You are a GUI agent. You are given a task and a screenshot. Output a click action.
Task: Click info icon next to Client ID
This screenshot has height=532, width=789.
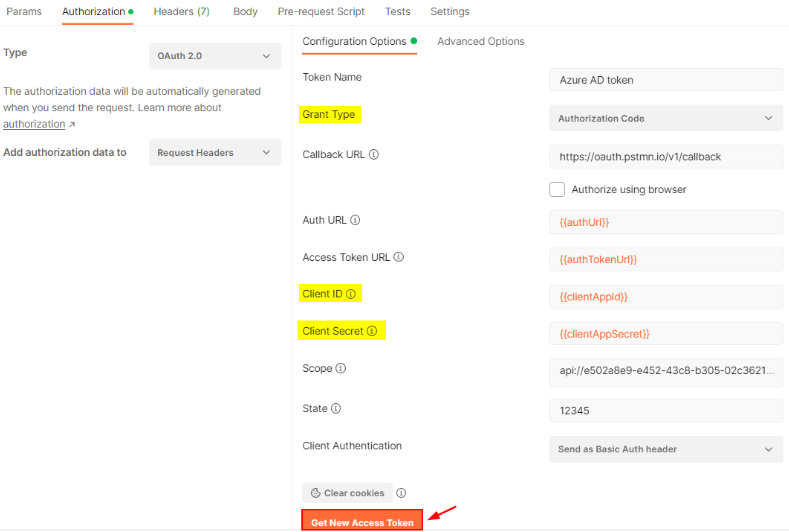[351, 294]
